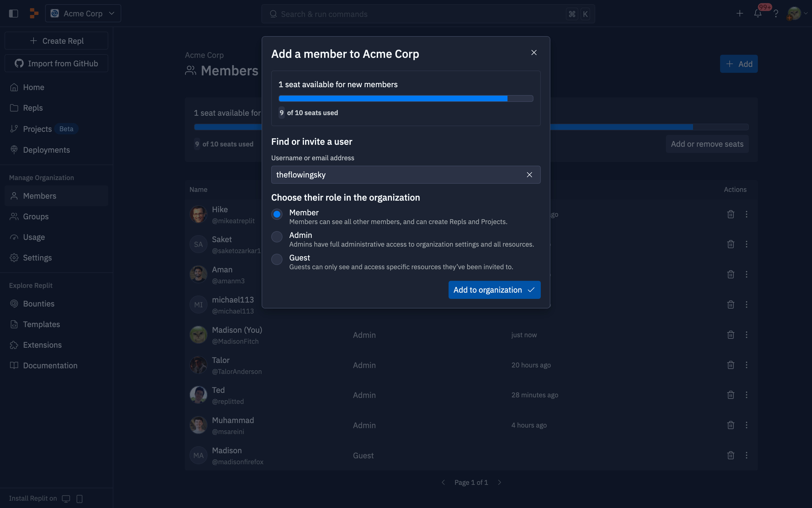Open Repls in sidebar
Viewport: 812px width, 508px height.
[56, 108]
